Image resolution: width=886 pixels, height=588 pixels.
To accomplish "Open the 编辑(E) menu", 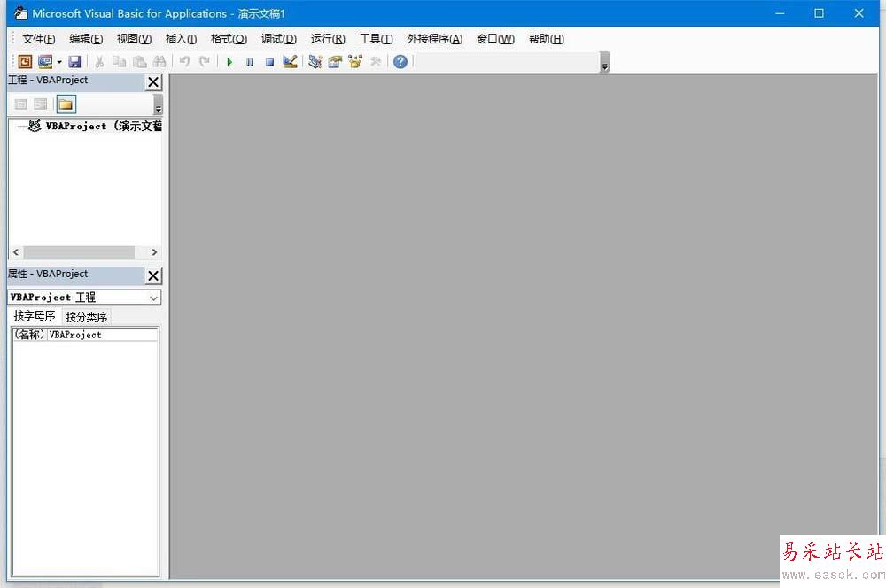I will pos(86,39).
